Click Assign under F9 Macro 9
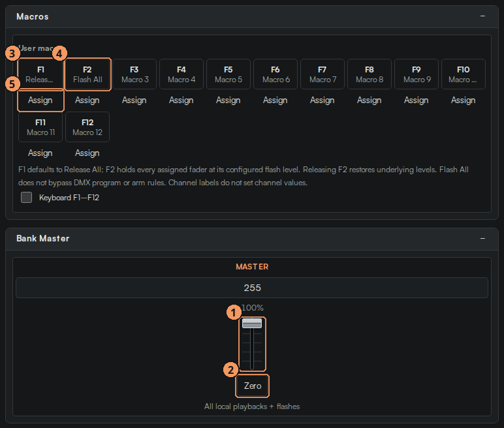Viewport: 504px width, 428px height. (x=417, y=100)
